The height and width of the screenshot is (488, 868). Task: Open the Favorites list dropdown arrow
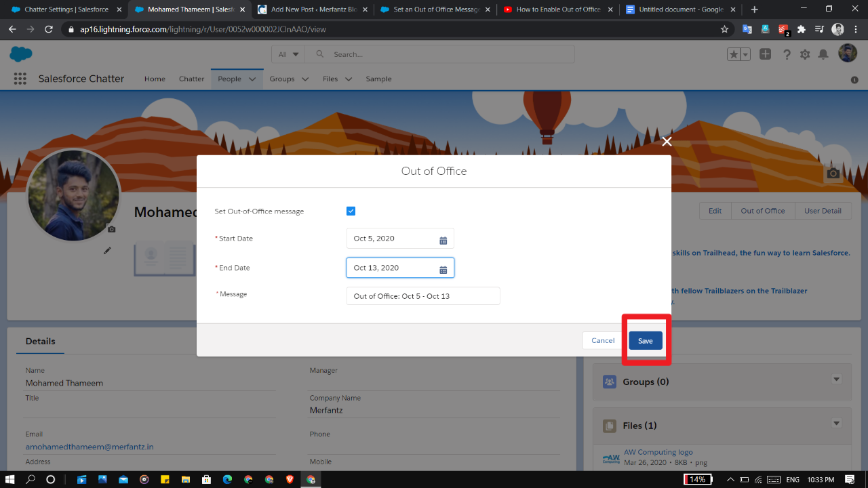(x=745, y=54)
